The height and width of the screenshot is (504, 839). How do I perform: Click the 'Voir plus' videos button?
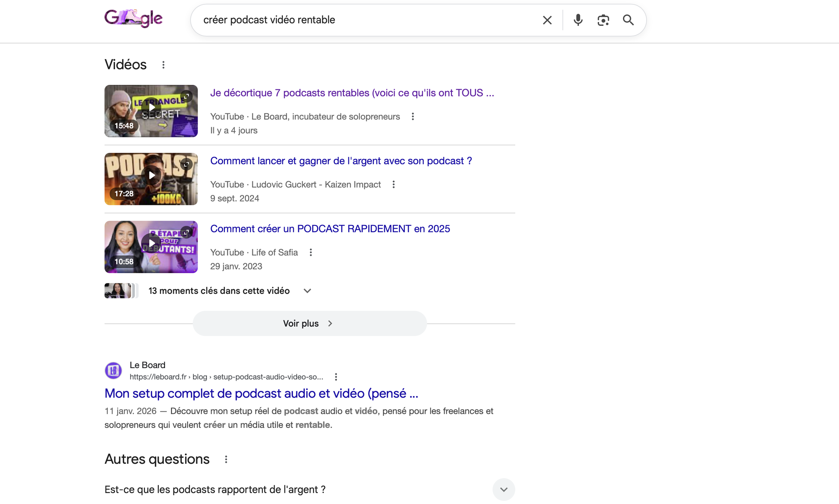pos(310,323)
